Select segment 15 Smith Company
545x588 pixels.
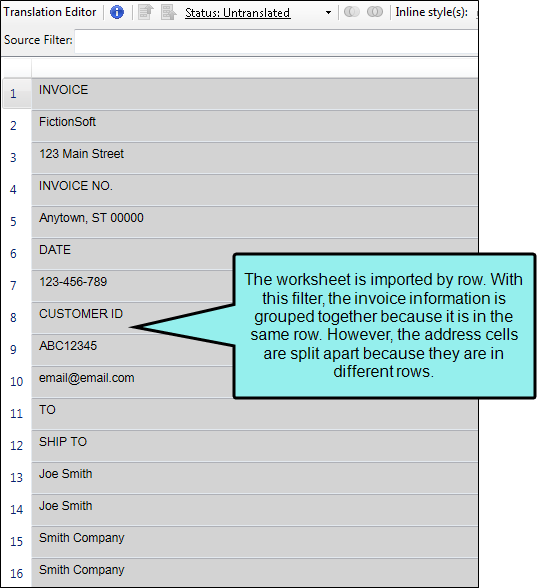[254, 542]
